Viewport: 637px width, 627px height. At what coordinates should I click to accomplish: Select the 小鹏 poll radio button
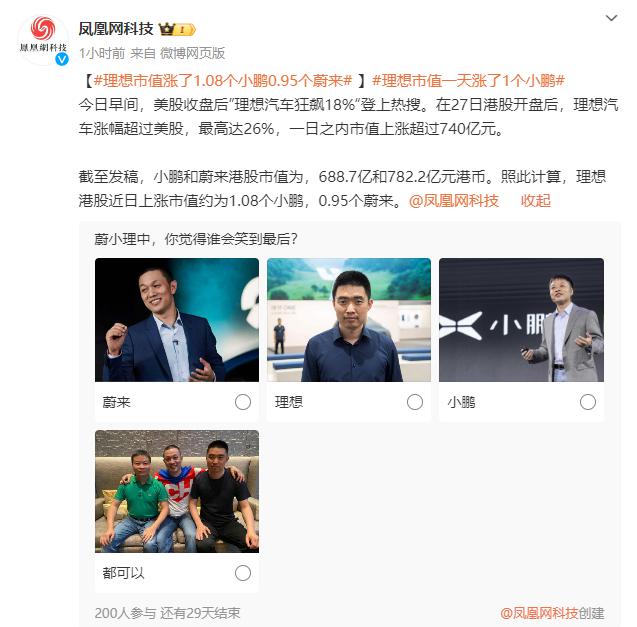coord(587,402)
